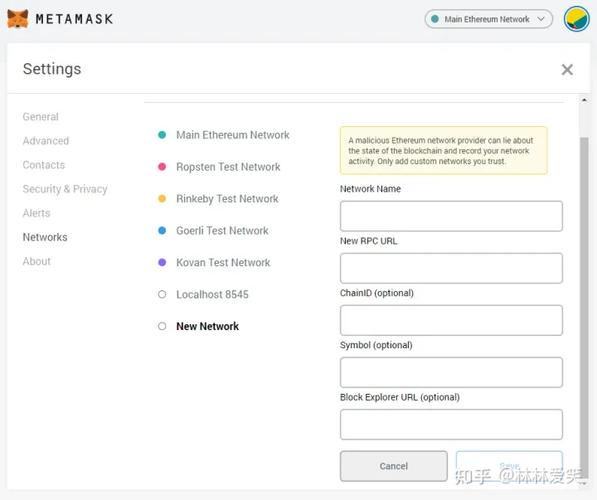Go to Contacts settings
Screen dimensions: 597x500
coord(44,165)
